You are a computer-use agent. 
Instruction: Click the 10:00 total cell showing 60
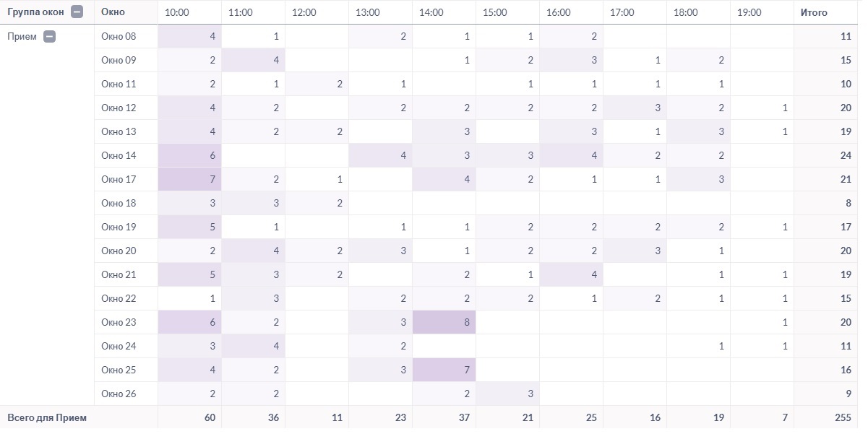(x=189, y=417)
